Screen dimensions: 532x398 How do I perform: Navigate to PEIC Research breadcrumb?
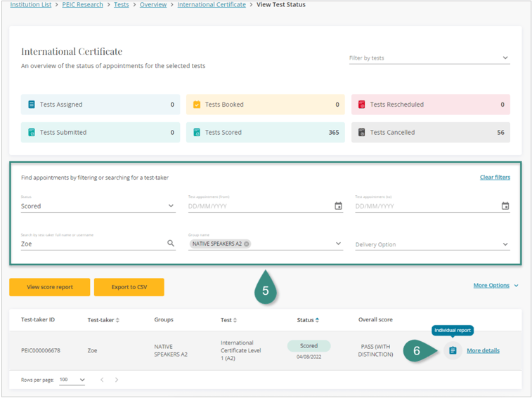tap(82, 5)
